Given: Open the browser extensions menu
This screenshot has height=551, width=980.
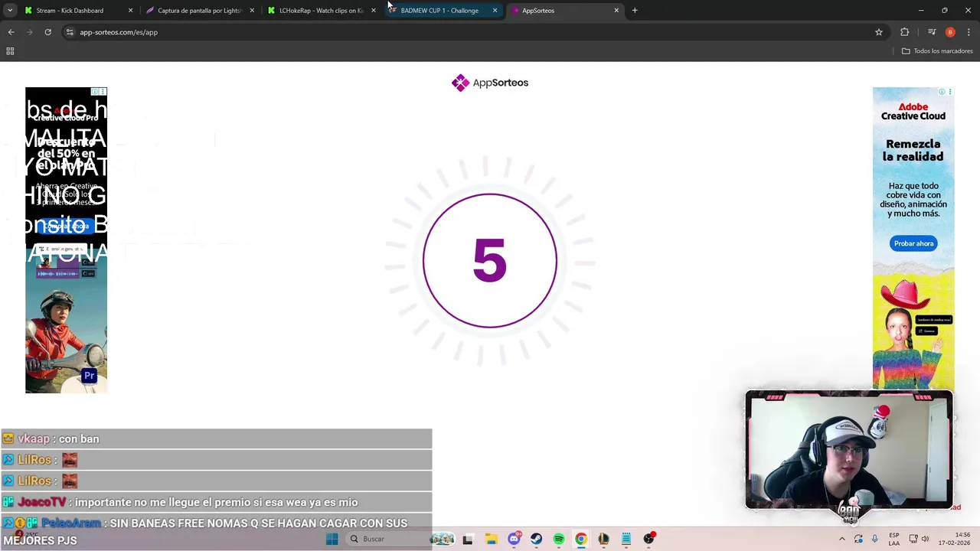Looking at the screenshot, I should point(905,32).
